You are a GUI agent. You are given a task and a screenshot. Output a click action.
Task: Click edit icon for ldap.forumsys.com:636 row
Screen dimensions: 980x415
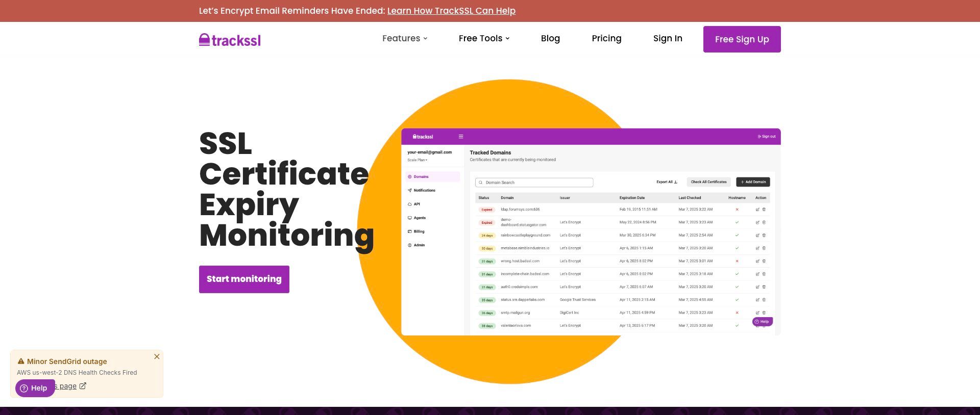click(757, 210)
